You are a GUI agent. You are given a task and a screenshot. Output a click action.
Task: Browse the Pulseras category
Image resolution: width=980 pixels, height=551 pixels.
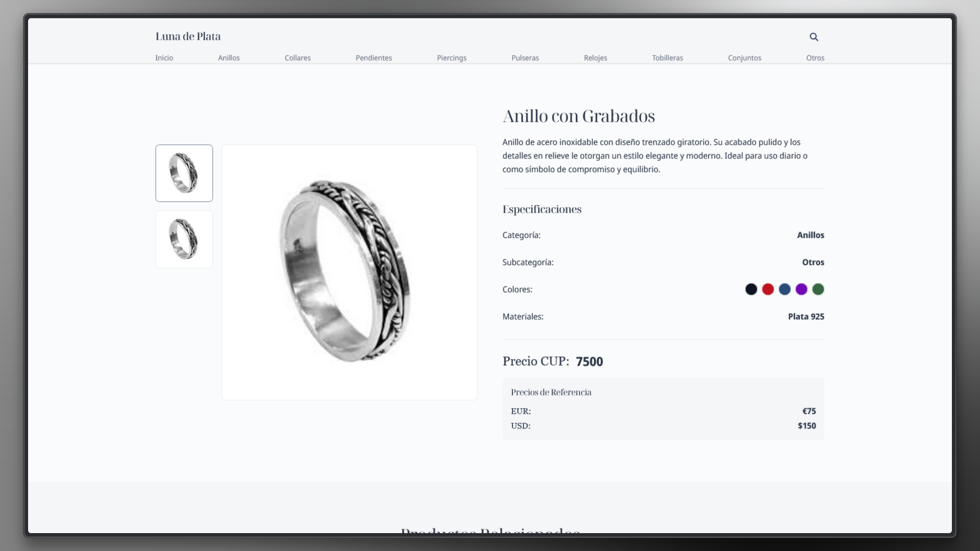525,58
